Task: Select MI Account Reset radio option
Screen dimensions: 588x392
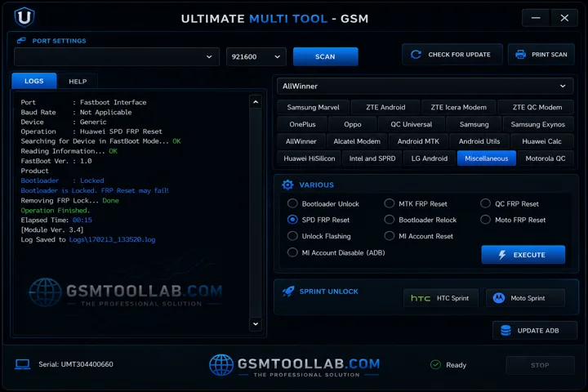Action: click(x=390, y=236)
